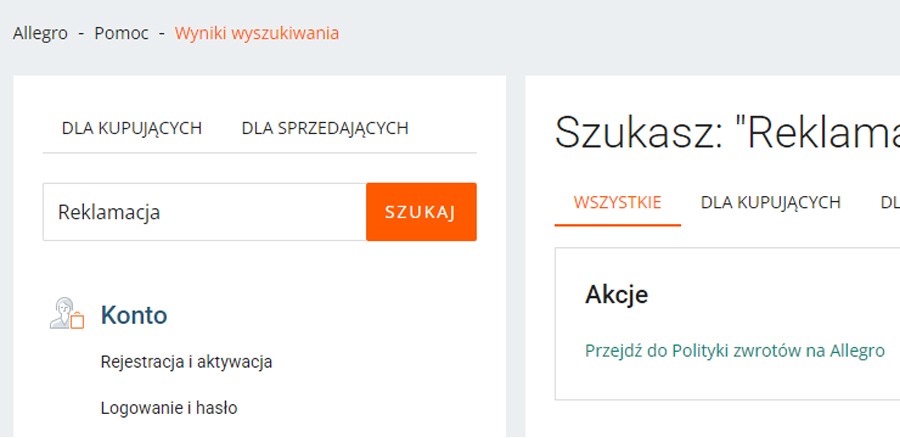Select the Wyniki wyszukiwania breadcrumb item
The width and height of the screenshot is (900, 438).
(257, 33)
